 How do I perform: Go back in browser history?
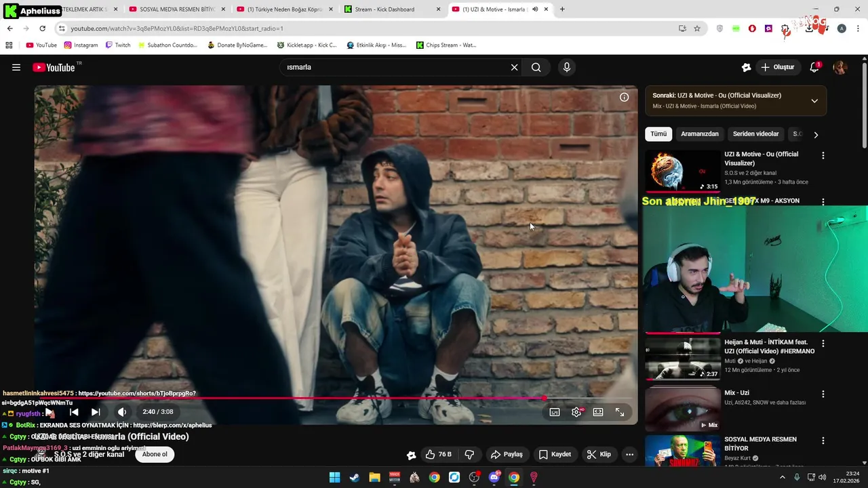pyautogui.click(x=9, y=28)
